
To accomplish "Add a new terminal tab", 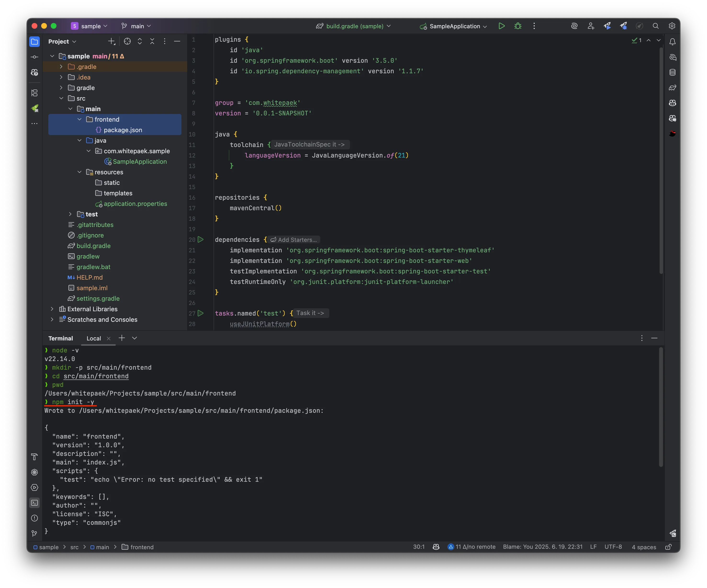I will [122, 338].
